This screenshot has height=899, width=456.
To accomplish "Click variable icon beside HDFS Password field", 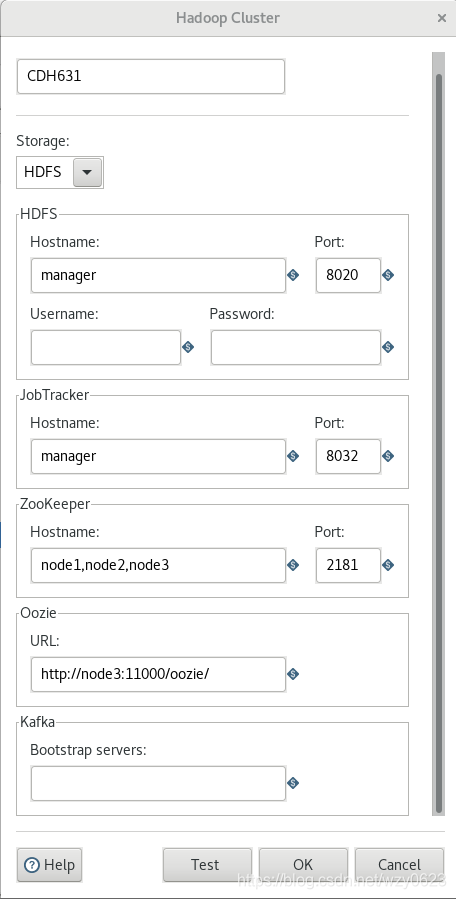I will 388,347.
